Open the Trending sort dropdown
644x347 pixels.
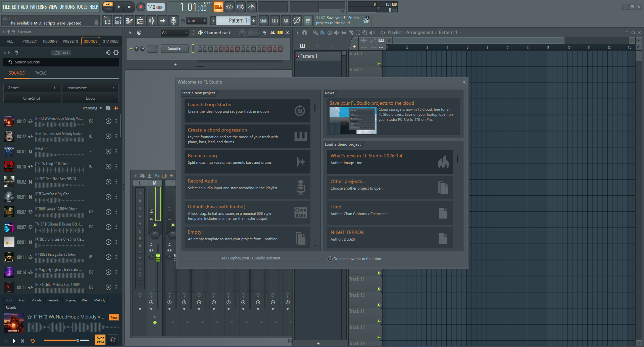pos(92,108)
